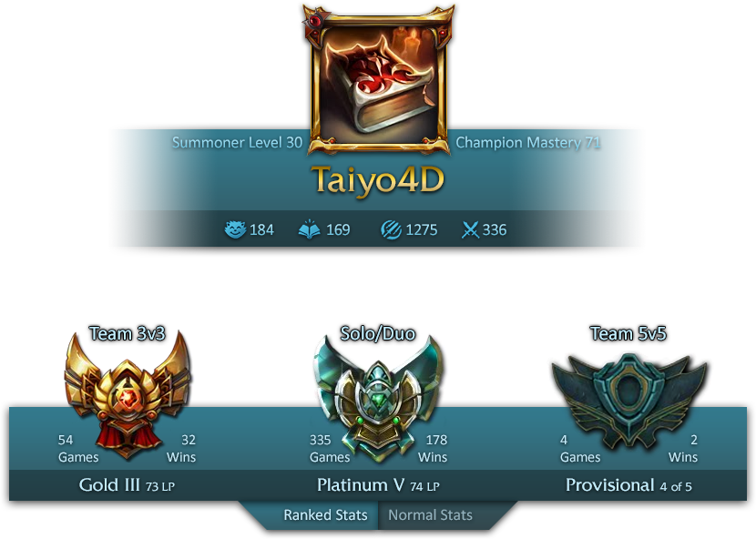
Task: Click the Champion Mastery 71 label
Action: pyautogui.click(x=528, y=143)
